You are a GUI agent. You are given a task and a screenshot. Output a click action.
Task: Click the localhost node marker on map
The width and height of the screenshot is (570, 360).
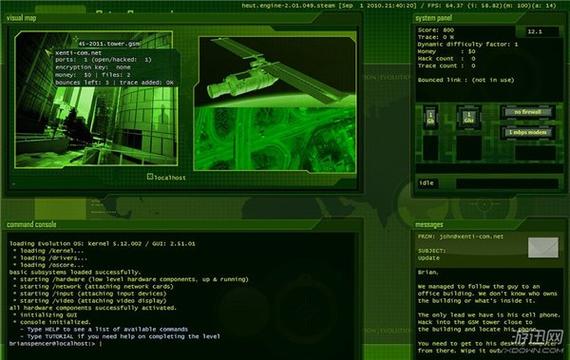[x=150, y=176]
